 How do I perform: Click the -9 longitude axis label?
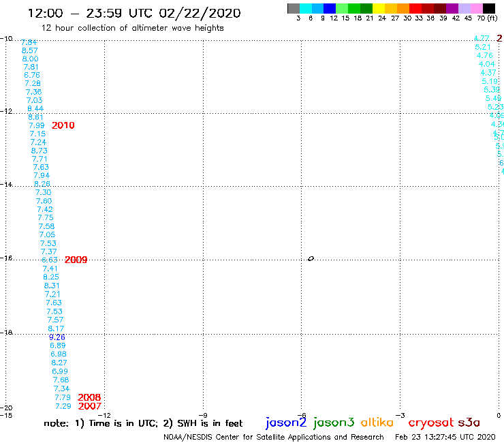(x=203, y=415)
